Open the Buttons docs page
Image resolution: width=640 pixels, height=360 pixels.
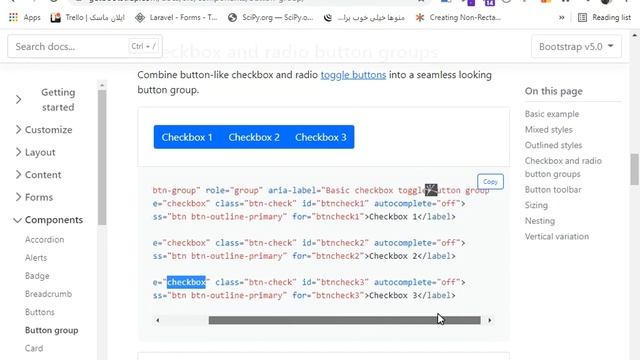[x=40, y=312]
